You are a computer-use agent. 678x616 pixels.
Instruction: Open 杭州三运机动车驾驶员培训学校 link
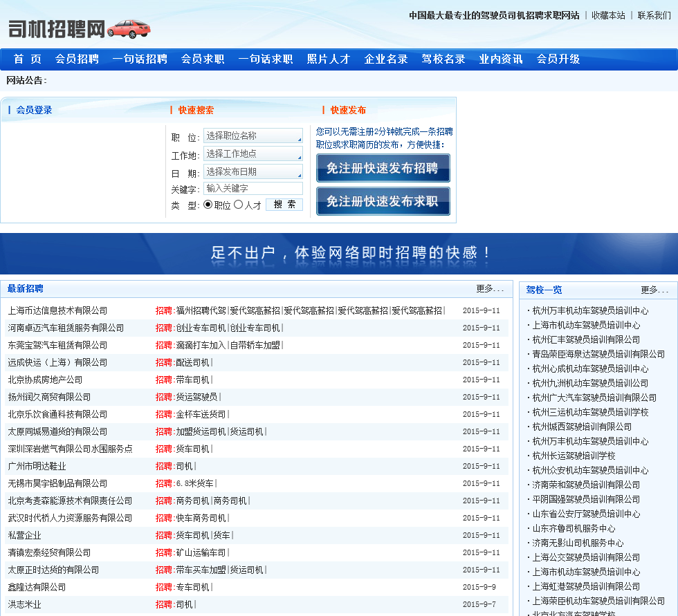coord(590,412)
